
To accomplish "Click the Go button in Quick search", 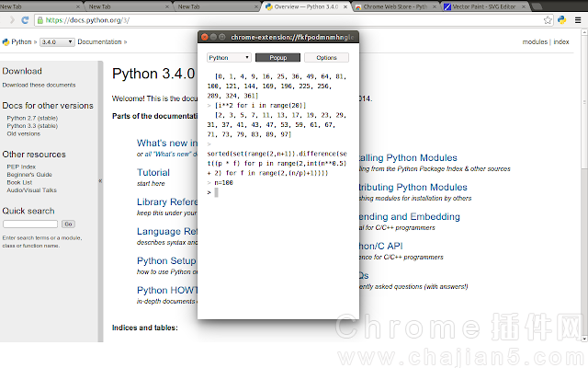I will pos(68,224).
